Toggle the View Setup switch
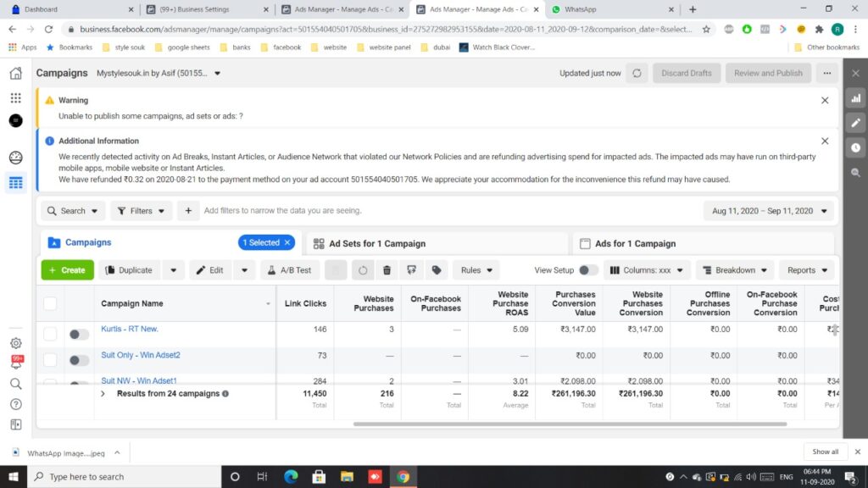This screenshot has width=868, height=488. point(587,270)
